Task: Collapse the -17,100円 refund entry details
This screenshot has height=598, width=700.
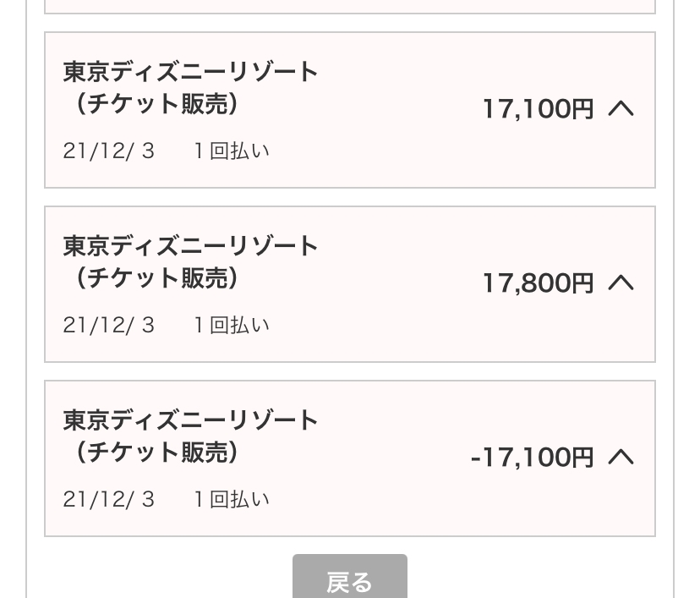Action: click(622, 457)
